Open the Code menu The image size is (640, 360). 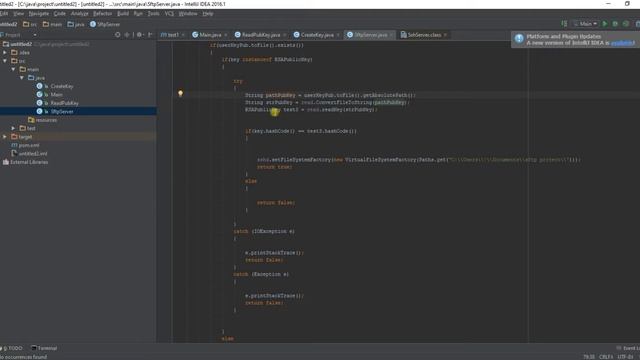60,13
